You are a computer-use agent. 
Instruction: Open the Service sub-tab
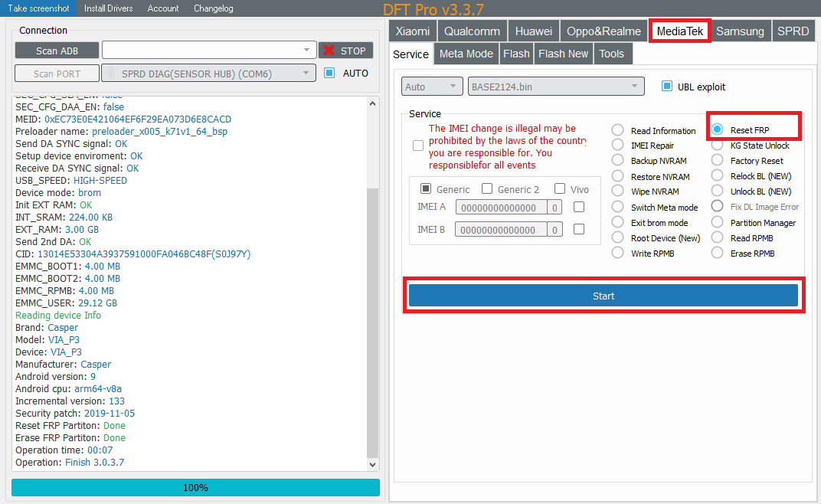tap(411, 54)
